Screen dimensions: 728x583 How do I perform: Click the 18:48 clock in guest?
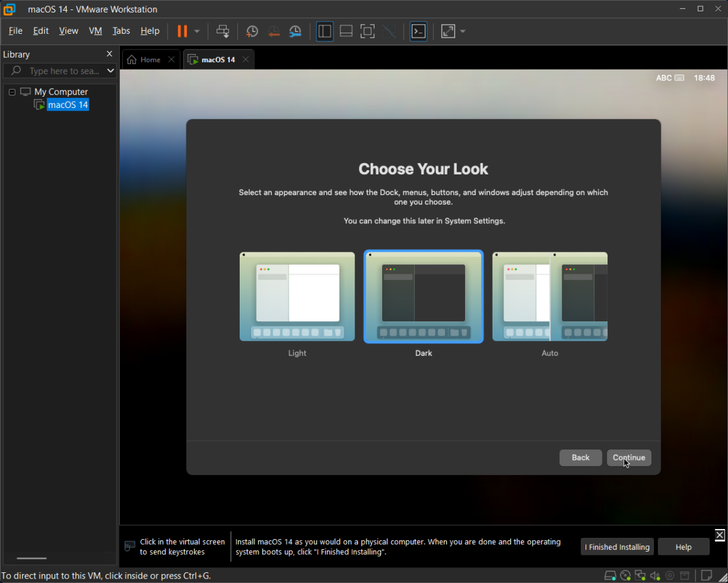pos(704,78)
